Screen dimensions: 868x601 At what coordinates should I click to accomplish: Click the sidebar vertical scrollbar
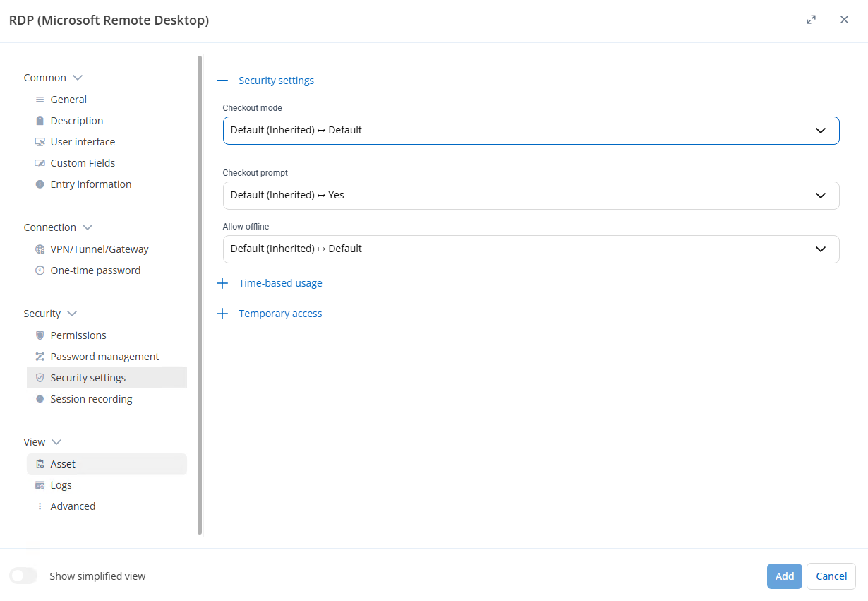point(200,295)
